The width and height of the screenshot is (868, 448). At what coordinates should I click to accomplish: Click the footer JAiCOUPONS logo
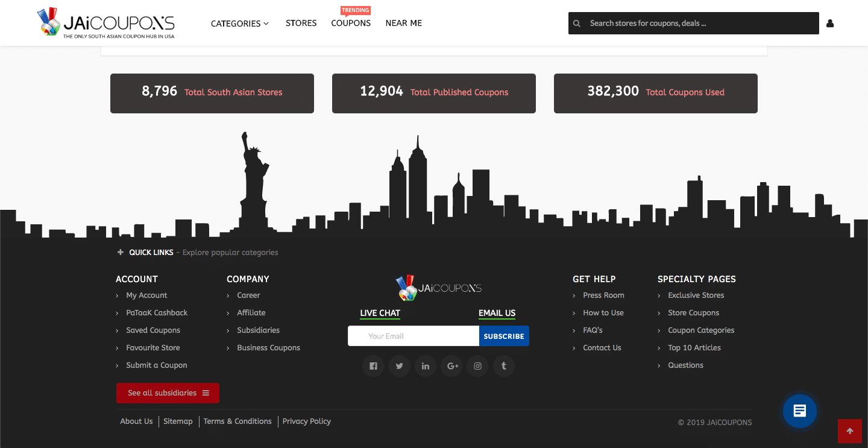[438, 288]
